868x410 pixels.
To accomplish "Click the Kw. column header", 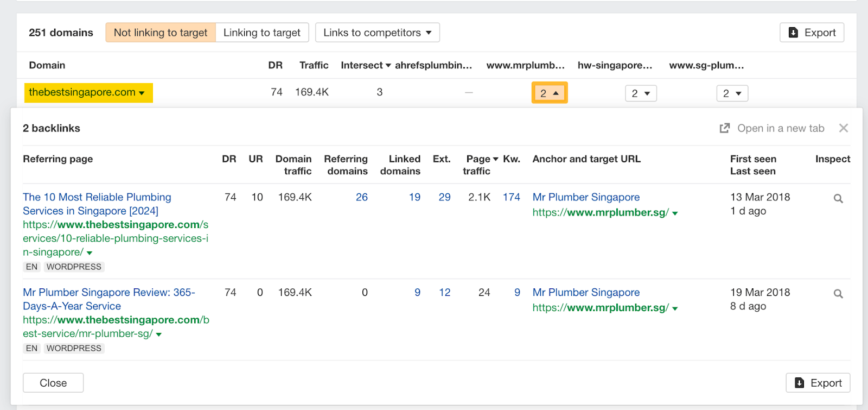I will click(512, 159).
